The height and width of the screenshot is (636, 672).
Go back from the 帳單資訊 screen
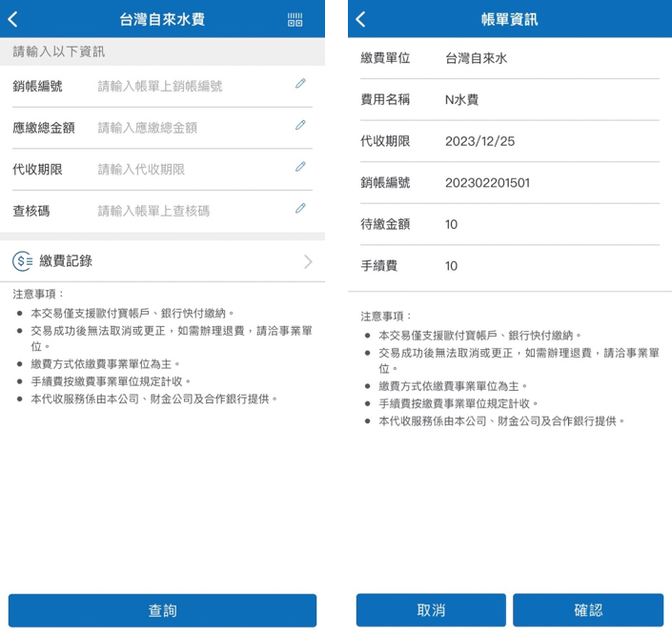(x=361, y=19)
